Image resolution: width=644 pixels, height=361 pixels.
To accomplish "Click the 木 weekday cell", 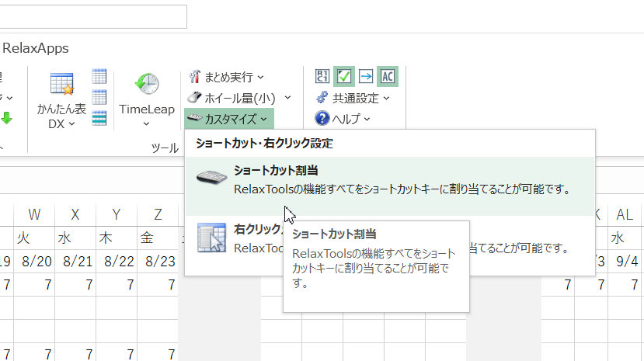I will coord(117,238).
